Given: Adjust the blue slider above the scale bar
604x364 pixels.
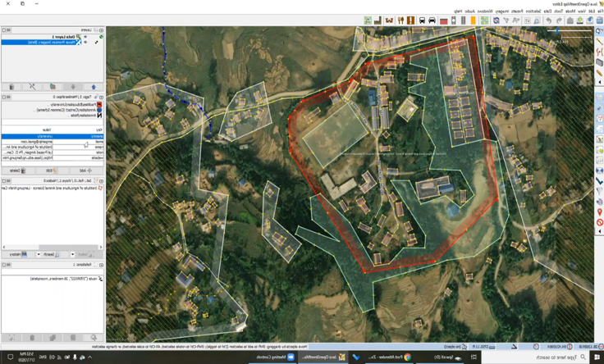Looking at the screenshot, I should [557, 31].
